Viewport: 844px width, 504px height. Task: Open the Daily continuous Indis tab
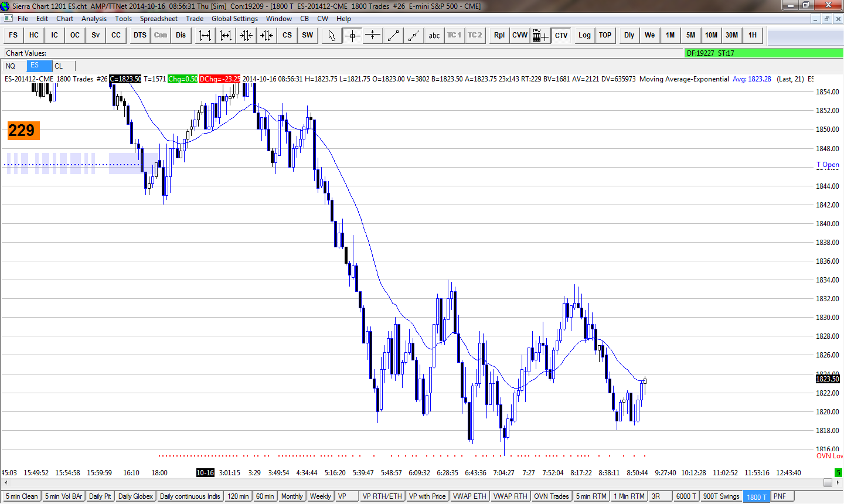[x=190, y=496]
